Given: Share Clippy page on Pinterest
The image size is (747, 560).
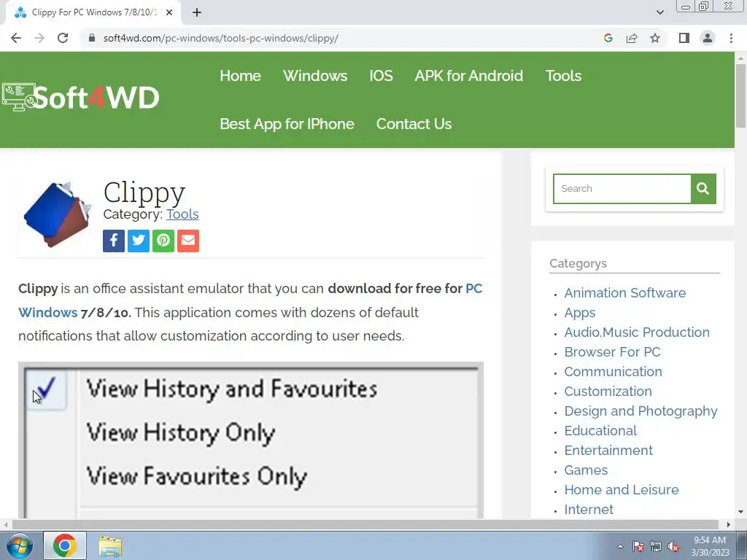Looking at the screenshot, I should pos(163,241).
